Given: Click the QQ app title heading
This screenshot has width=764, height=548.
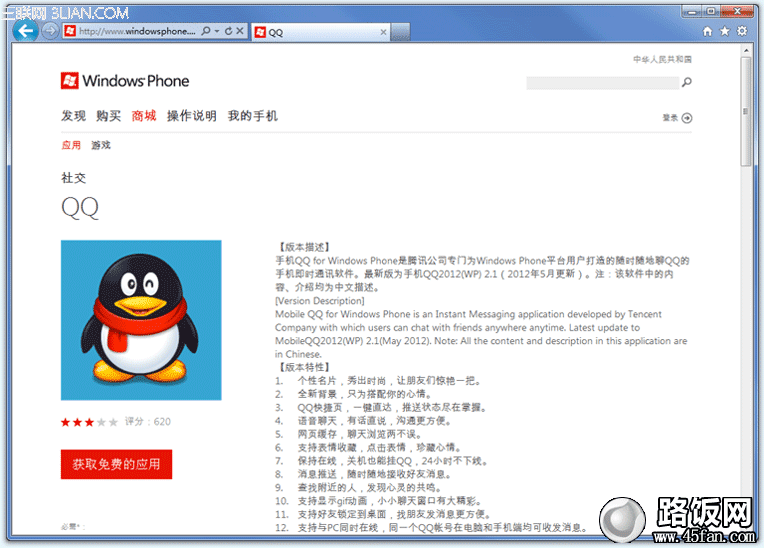Looking at the screenshot, I should pos(80,208).
